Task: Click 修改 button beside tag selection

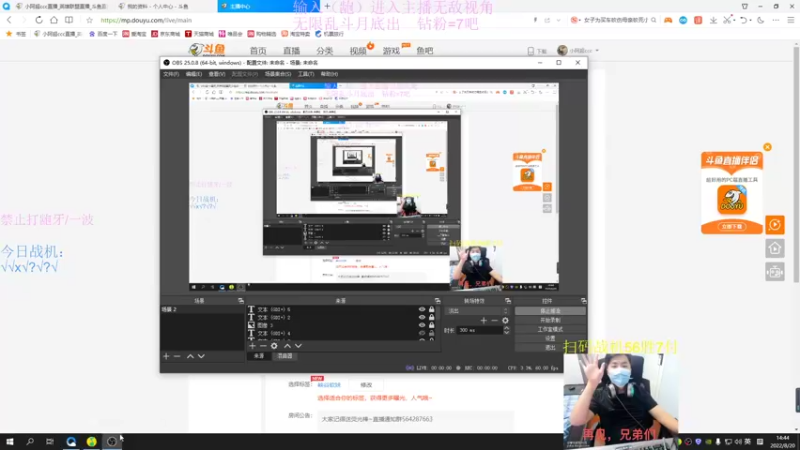Action: 366,385
